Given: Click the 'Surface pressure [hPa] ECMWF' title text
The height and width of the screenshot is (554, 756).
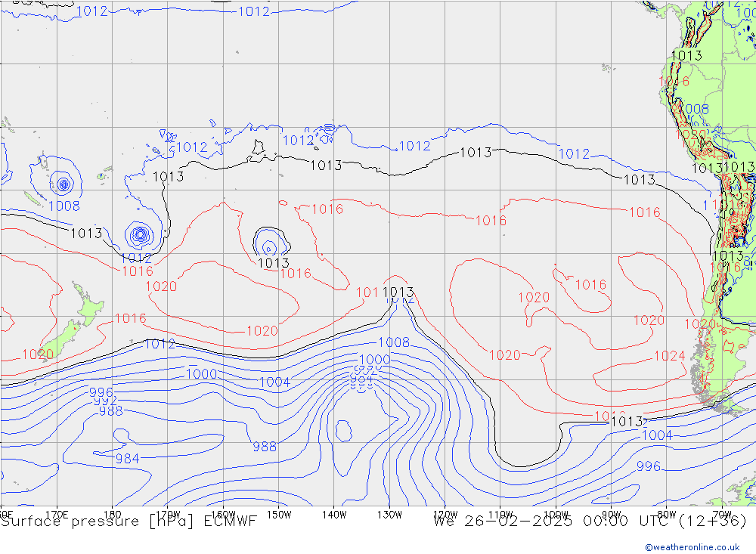Looking at the screenshot, I should tap(129, 522).
